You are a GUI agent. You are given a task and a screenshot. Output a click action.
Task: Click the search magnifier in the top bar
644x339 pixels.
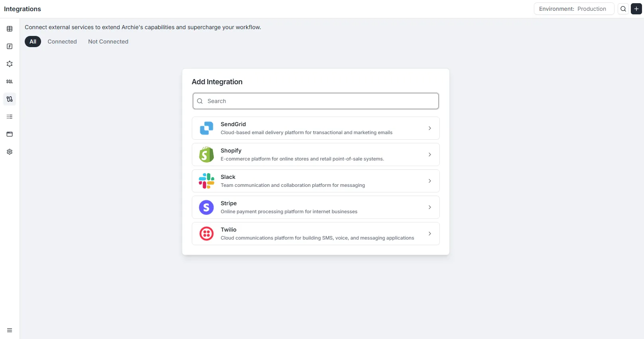623,8
